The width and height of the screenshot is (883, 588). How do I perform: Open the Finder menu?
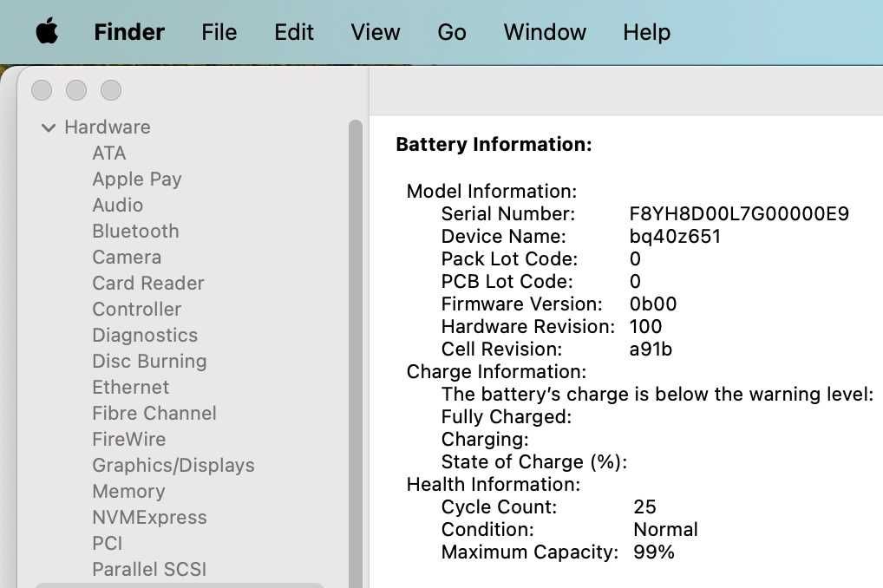pos(129,32)
